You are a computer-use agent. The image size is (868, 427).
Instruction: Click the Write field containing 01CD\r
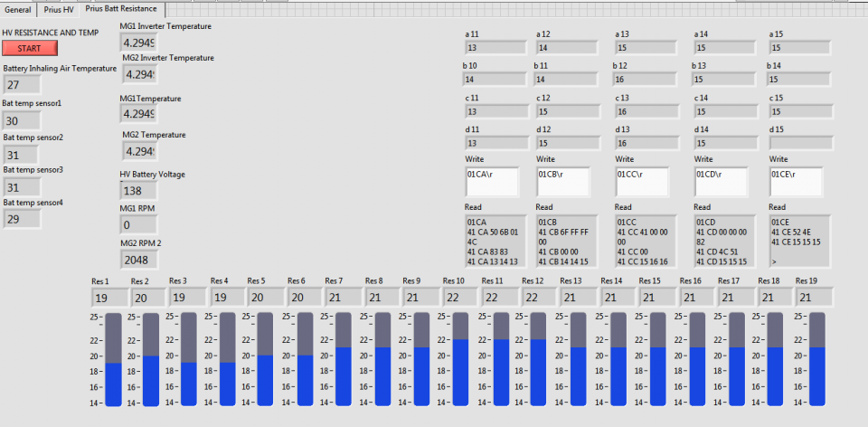(x=721, y=181)
